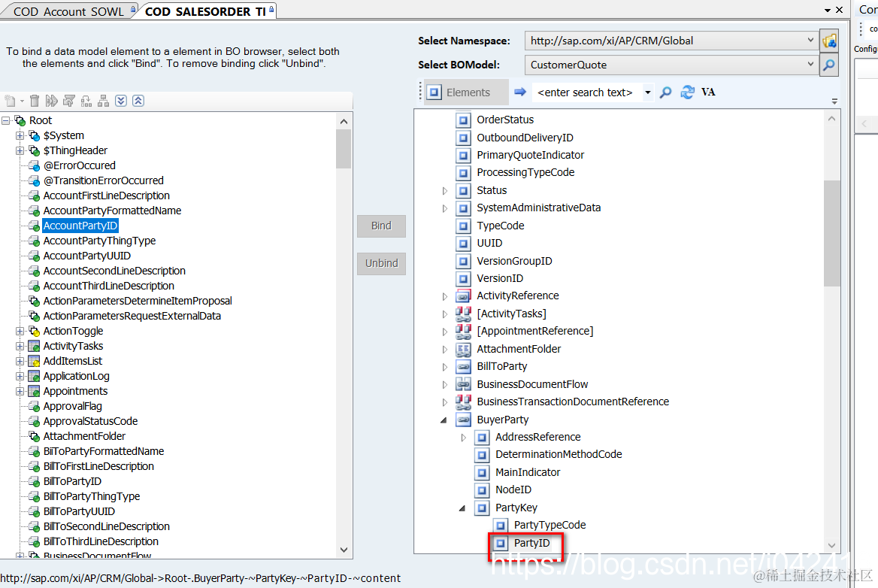Open the new element dropdown arrow in toolbar
The height and width of the screenshot is (588, 878).
(22, 102)
